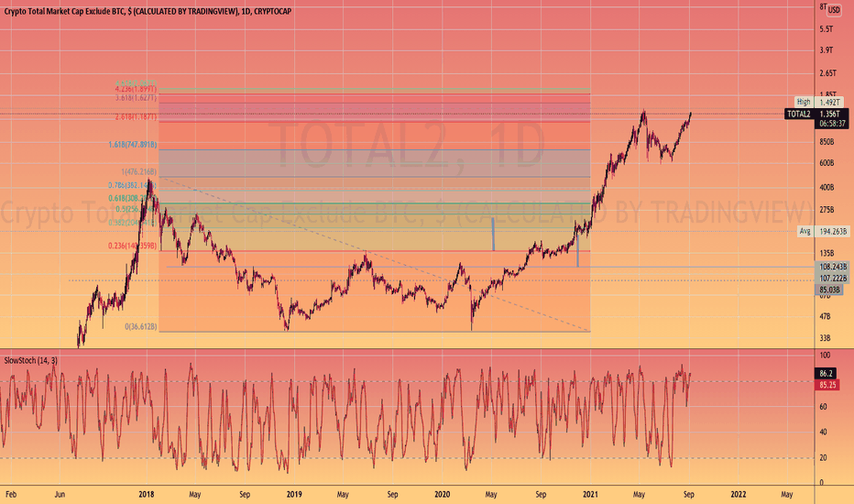Click the 2019 label on time axis
This screenshot has width=854, height=504.
[x=294, y=495]
